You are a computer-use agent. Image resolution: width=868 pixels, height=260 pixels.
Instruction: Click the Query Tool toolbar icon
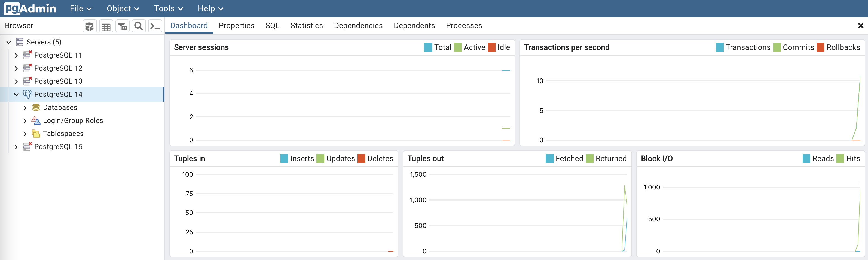[x=90, y=26]
